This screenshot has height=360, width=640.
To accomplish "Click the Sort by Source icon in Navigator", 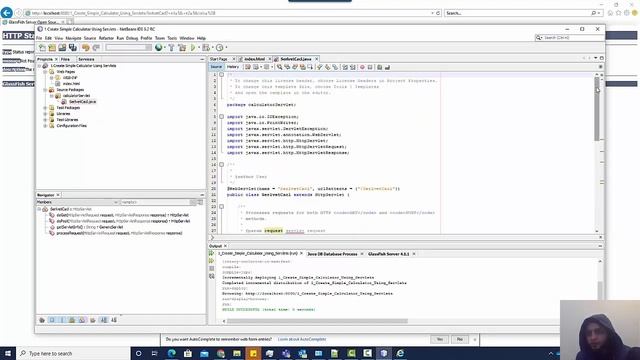I will point(114,320).
